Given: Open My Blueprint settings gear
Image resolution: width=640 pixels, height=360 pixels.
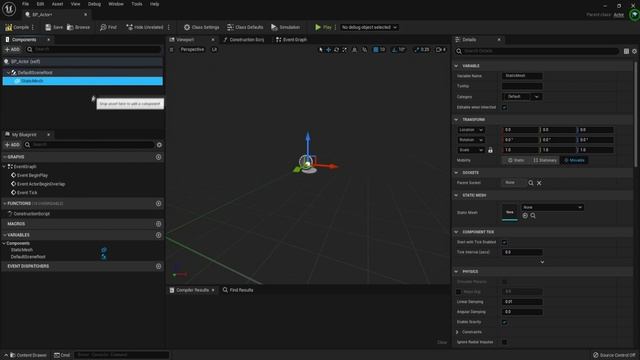Looking at the screenshot, I should (x=159, y=145).
